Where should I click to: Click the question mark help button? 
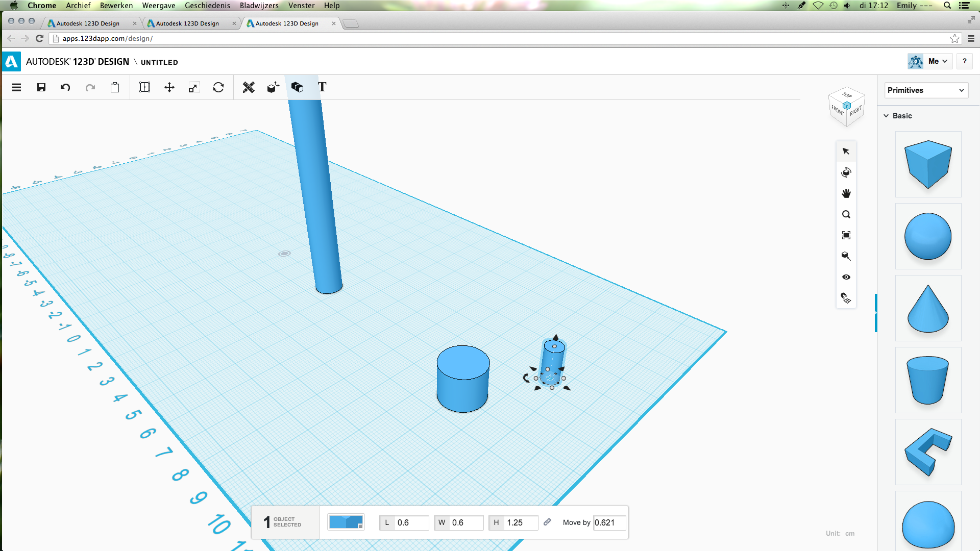click(x=964, y=61)
